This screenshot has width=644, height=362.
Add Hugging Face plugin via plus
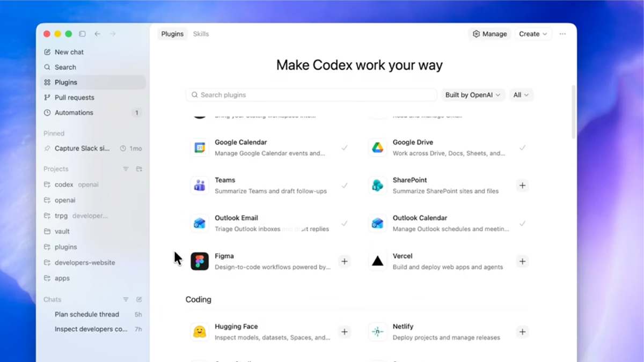345,332
